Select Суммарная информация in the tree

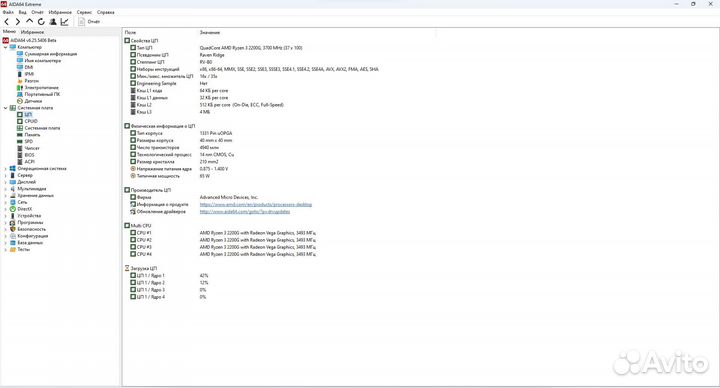[51, 54]
